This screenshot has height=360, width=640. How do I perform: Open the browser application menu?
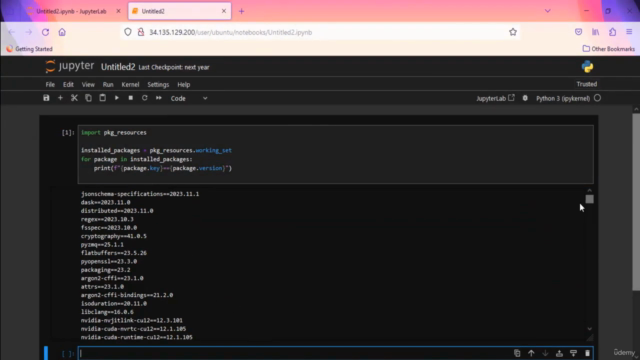[x=629, y=32]
